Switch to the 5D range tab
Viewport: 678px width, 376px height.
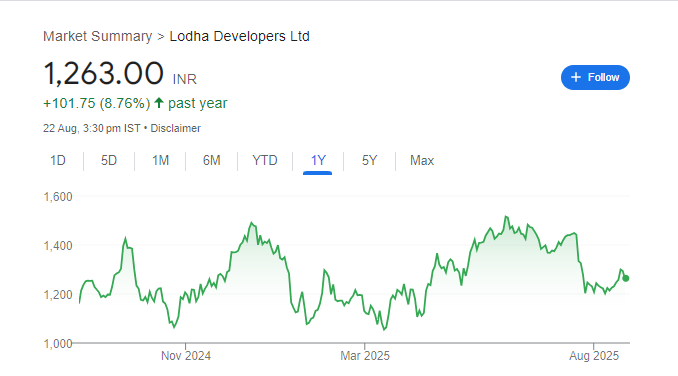coord(109,161)
